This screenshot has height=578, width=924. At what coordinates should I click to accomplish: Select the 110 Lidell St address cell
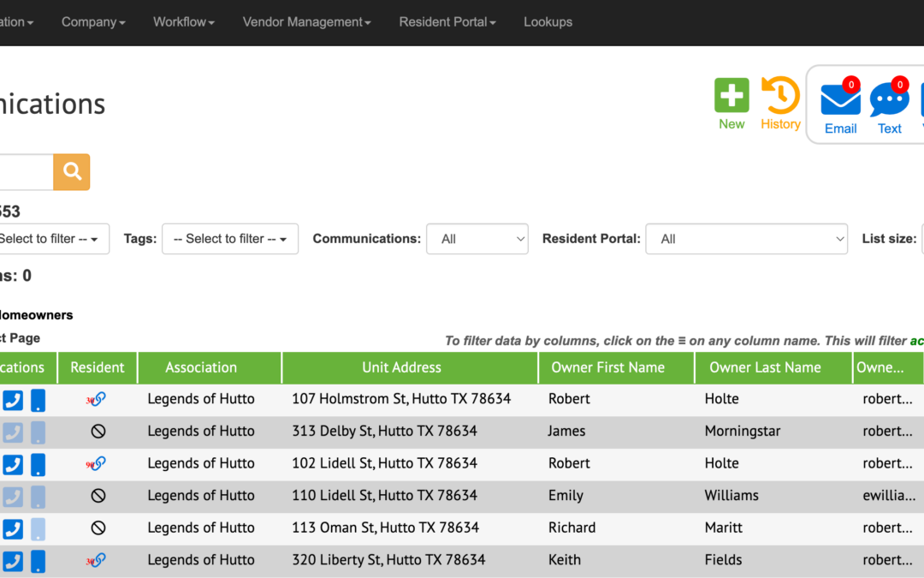point(384,496)
